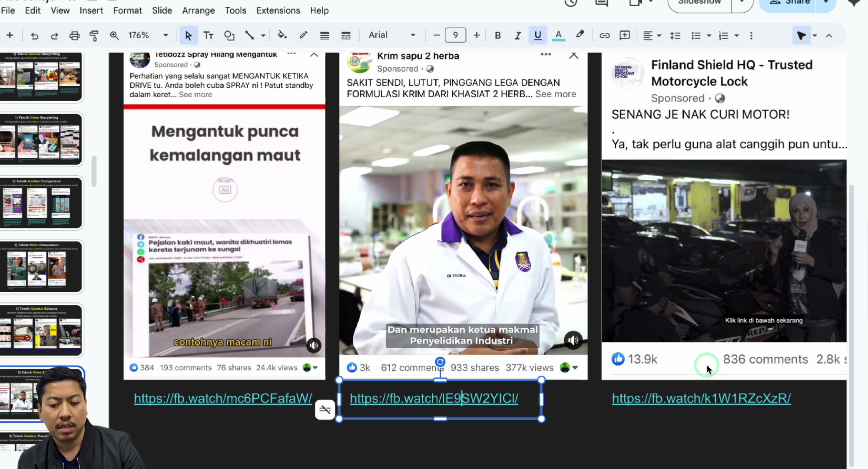The height and width of the screenshot is (469, 868).
Task: Open the text color picker
Action: [558, 36]
